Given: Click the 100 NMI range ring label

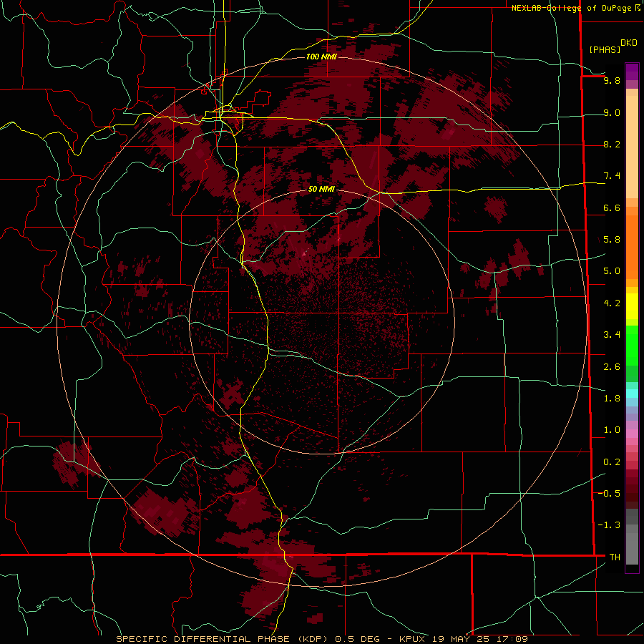Looking at the screenshot, I should coord(321,57).
